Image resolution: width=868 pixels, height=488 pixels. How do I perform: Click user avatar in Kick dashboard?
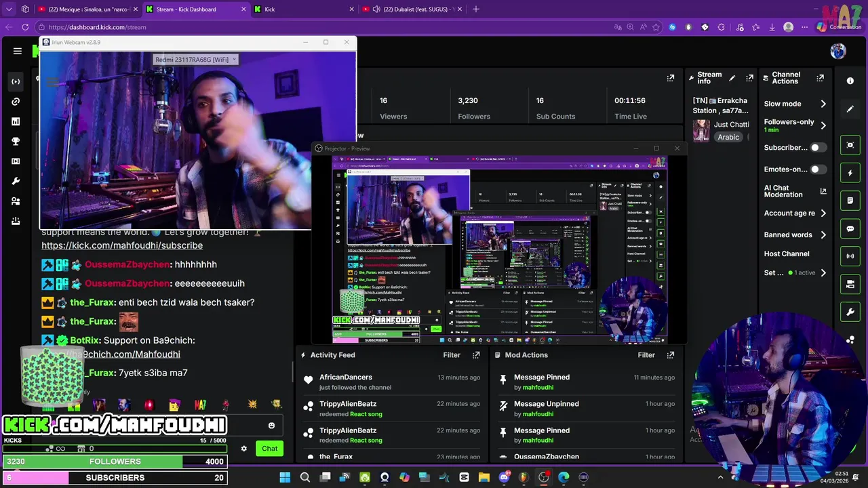click(x=838, y=51)
